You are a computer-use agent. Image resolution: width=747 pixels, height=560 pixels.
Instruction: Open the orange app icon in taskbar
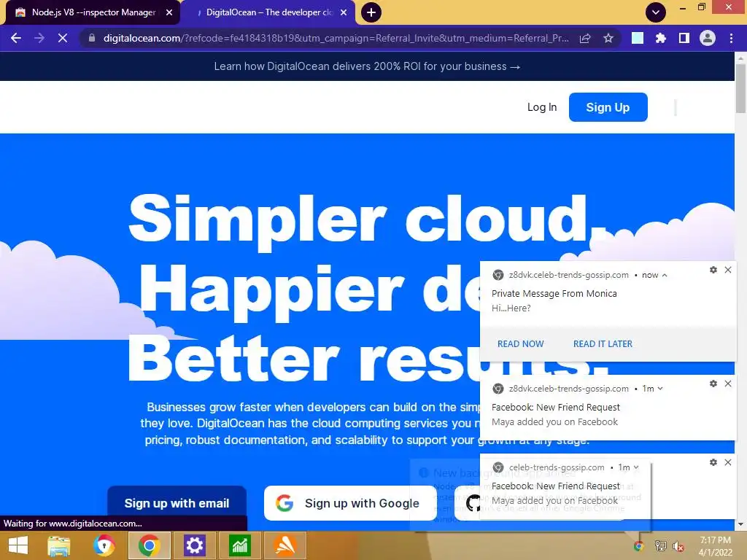point(285,545)
